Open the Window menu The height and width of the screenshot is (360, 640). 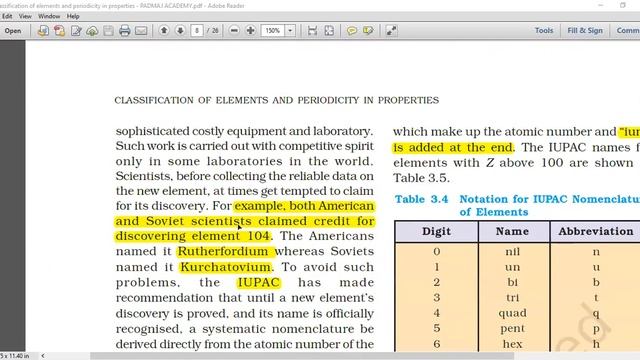point(49,16)
